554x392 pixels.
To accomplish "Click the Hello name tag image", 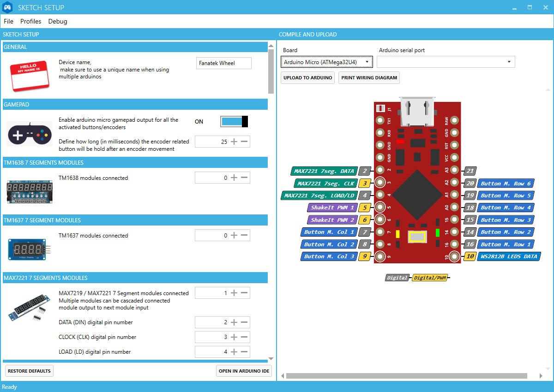I will click(x=30, y=75).
